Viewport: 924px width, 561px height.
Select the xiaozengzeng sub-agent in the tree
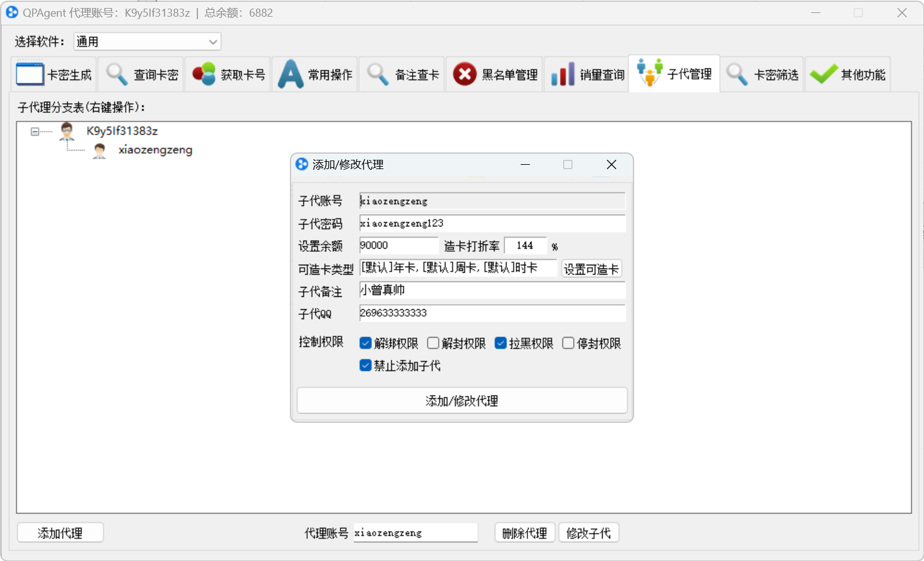tap(155, 149)
